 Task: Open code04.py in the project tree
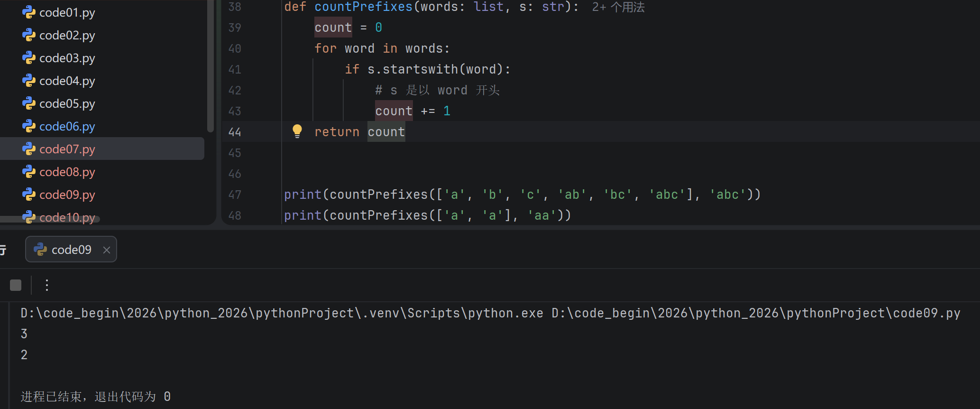(x=67, y=81)
